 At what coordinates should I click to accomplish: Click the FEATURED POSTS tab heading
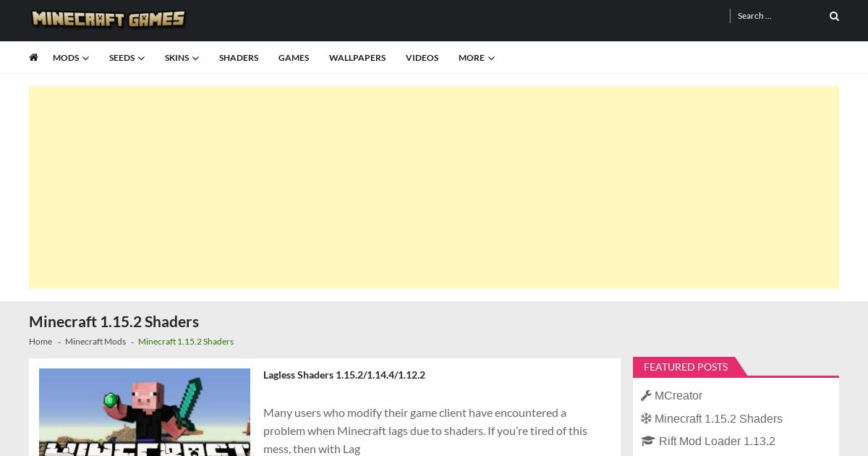pos(686,367)
